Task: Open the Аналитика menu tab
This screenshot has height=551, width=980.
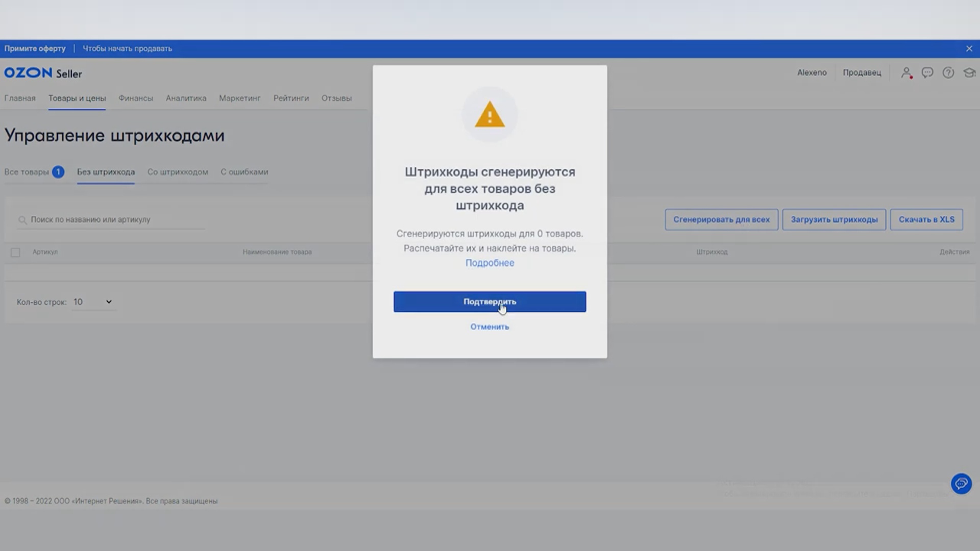Action: point(186,98)
